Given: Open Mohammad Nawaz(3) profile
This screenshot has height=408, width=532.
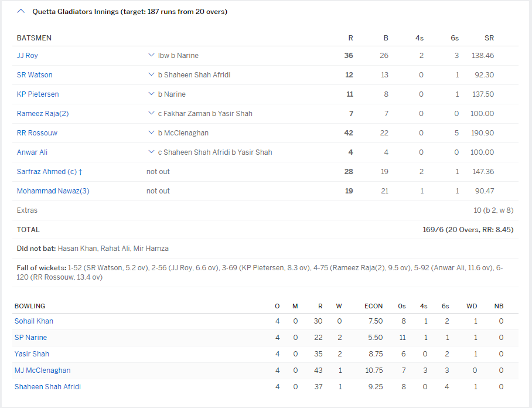Looking at the screenshot, I should (x=53, y=191).
